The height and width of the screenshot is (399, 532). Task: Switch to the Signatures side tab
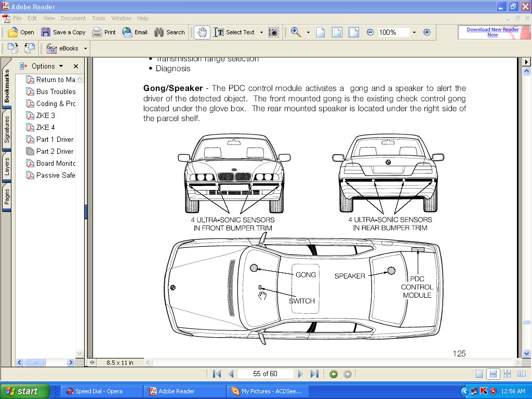tap(6, 129)
